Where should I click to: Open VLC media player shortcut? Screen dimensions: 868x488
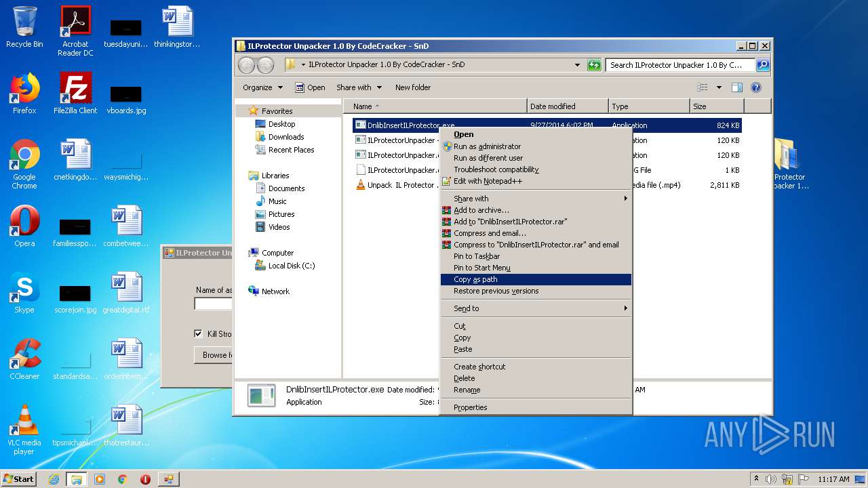pos(24,430)
